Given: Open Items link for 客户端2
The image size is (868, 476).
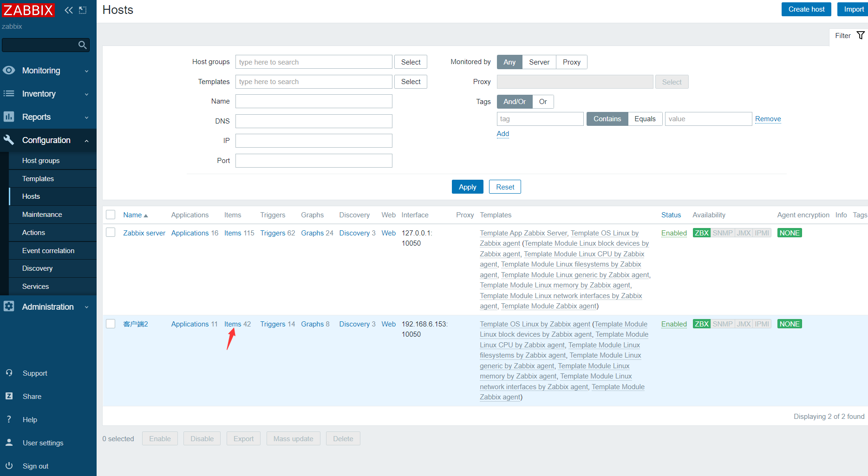Looking at the screenshot, I should click(233, 324).
